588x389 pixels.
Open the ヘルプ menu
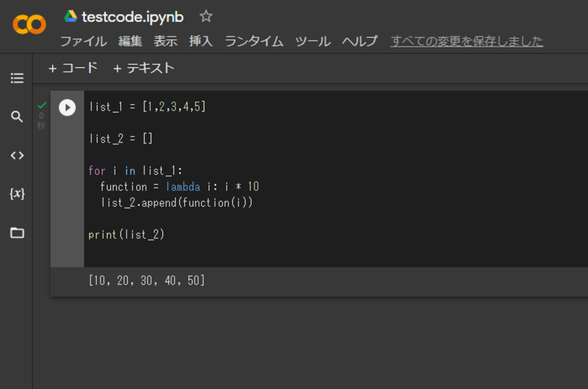coord(360,41)
